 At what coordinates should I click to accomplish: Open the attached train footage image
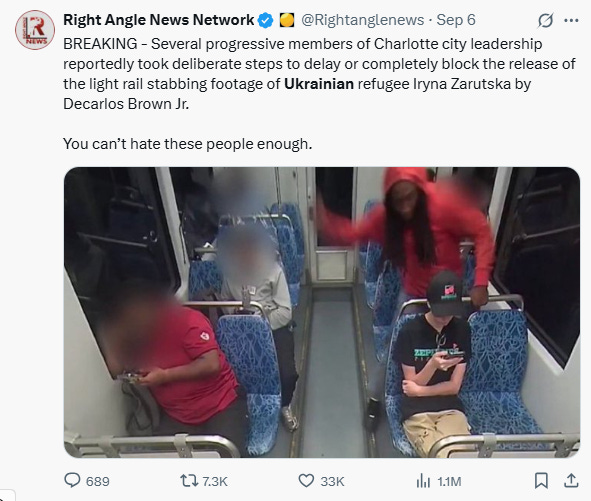click(322, 312)
